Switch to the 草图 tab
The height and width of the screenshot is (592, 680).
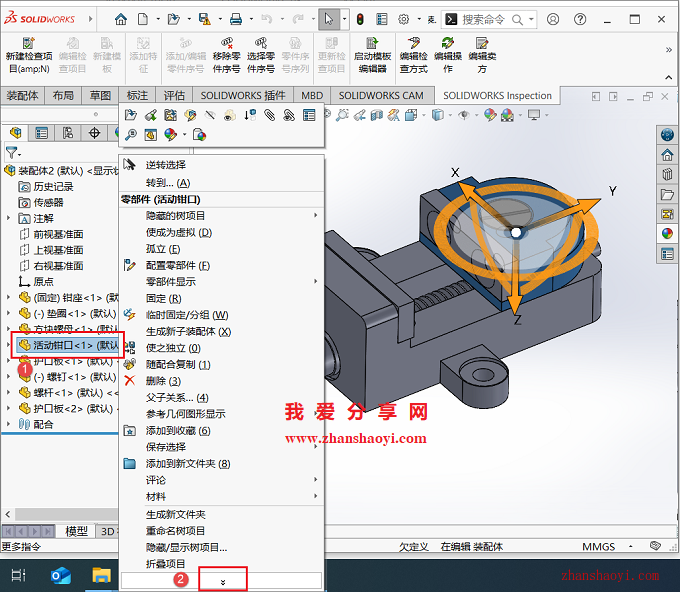[100, 95]
